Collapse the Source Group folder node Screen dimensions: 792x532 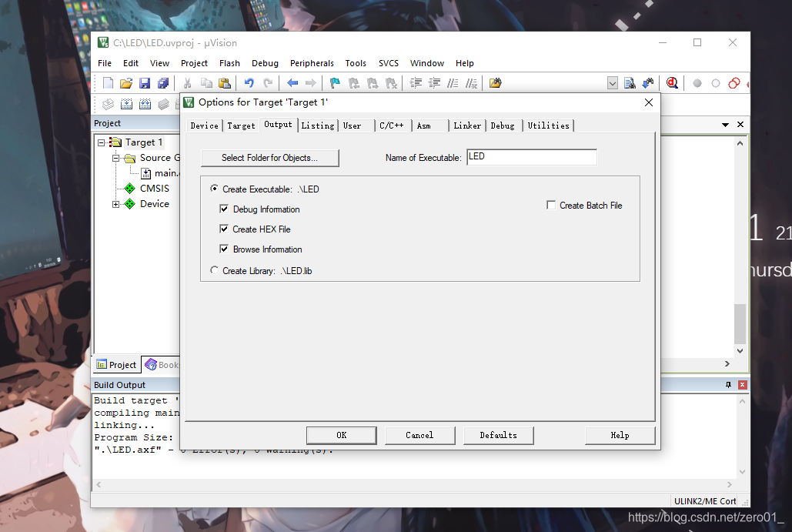[x=115, y=158]
